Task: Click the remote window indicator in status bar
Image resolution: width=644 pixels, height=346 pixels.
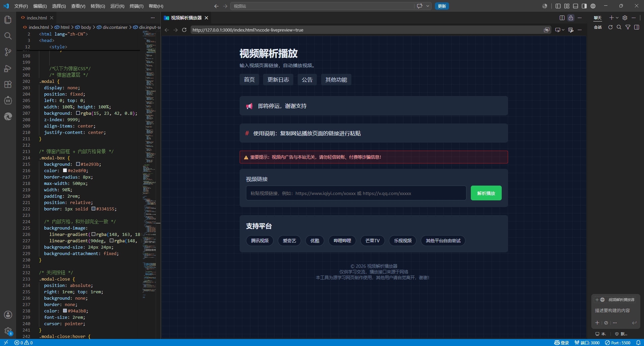Action: coord(6,343)
